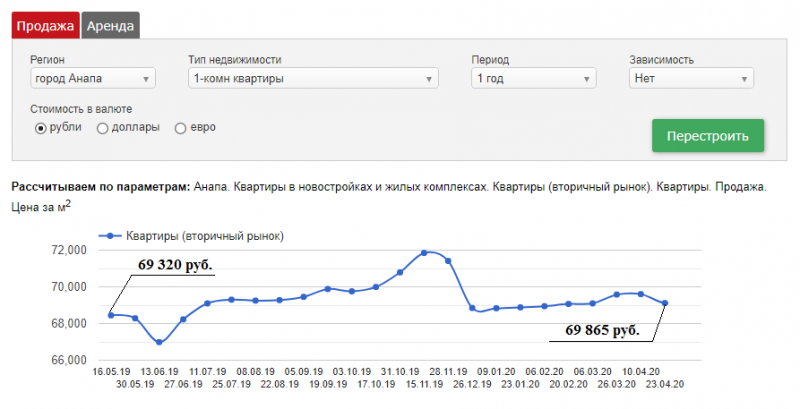
Task: Switch to the Аренда tab
Action: tap(110, 25)
